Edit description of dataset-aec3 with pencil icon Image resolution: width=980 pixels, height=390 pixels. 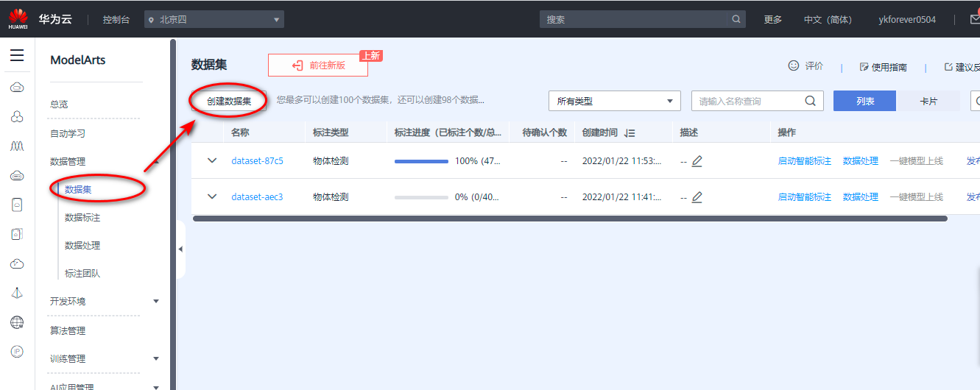pyautogui.click(x=697, y=196)
